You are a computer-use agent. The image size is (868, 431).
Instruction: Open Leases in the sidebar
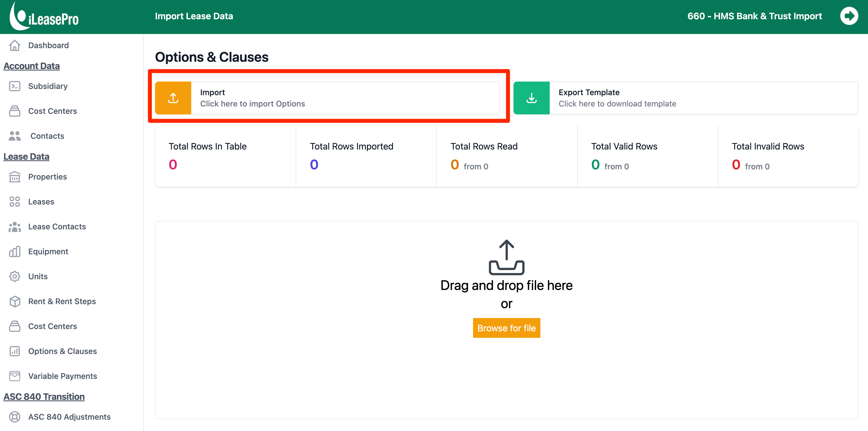click(x=41, y=202)
